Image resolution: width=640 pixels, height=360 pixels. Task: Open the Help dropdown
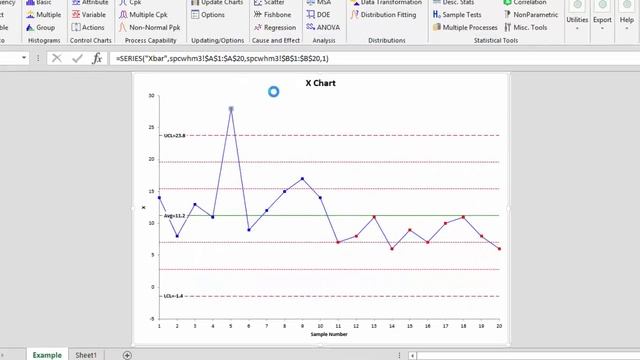click(x=627, y=16)
